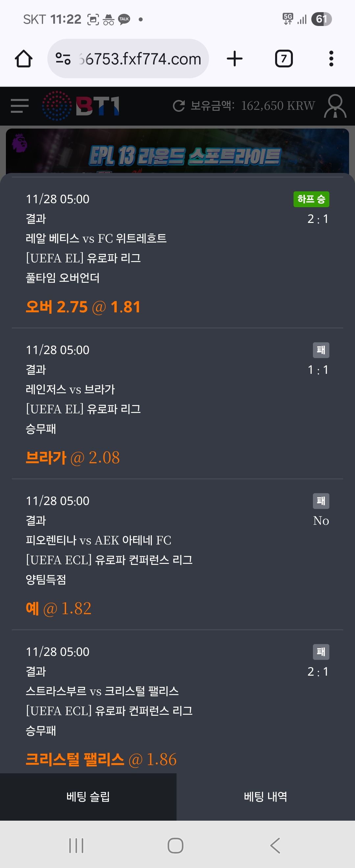Switch to the 베팅 내역 tab
355x868 pixels.
[x=265, y=797]
